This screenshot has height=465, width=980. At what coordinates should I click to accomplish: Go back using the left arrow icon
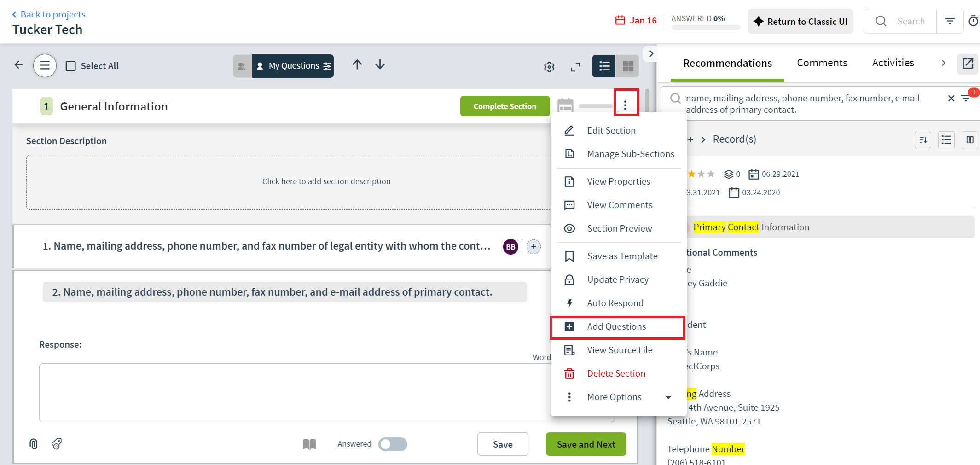tap(19, 65)
